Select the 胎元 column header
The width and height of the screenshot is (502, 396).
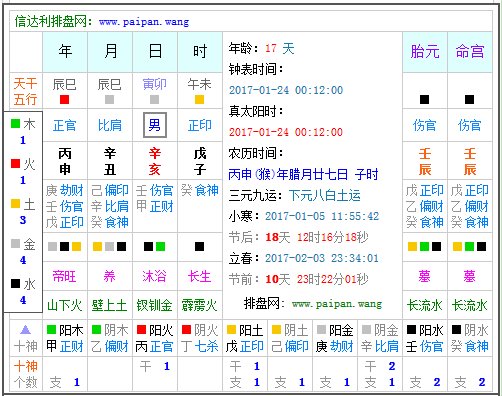coord(425,52)
